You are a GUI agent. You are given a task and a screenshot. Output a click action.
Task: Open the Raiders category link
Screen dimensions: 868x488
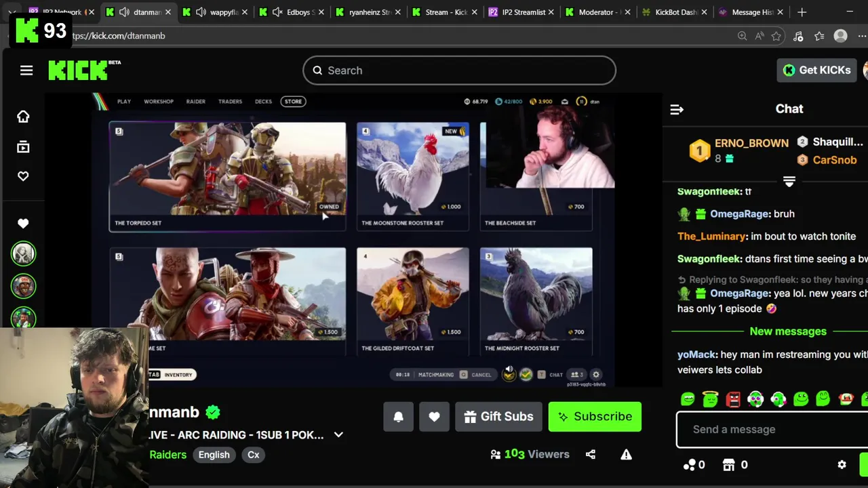[x=167, y=455]
